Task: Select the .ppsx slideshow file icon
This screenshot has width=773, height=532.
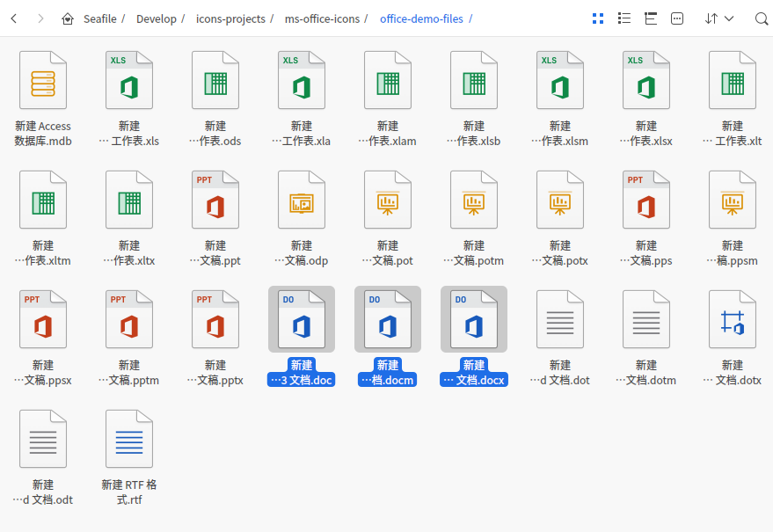Action: pos(43,319)
